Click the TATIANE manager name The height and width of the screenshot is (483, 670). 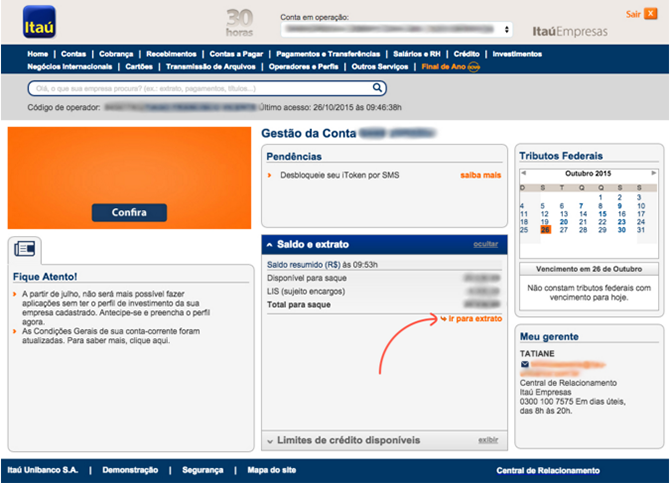[537, 354]
